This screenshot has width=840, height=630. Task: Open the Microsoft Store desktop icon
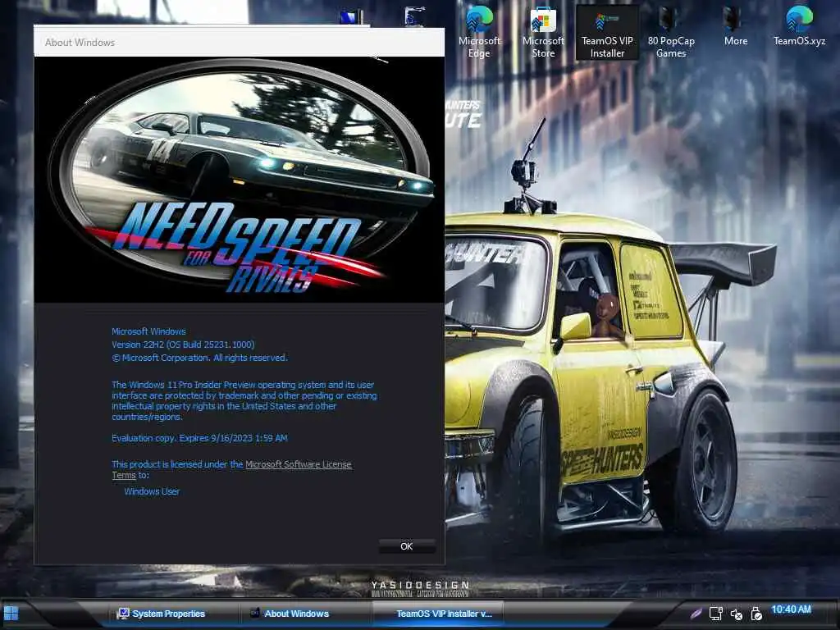[x=543, y=32]
